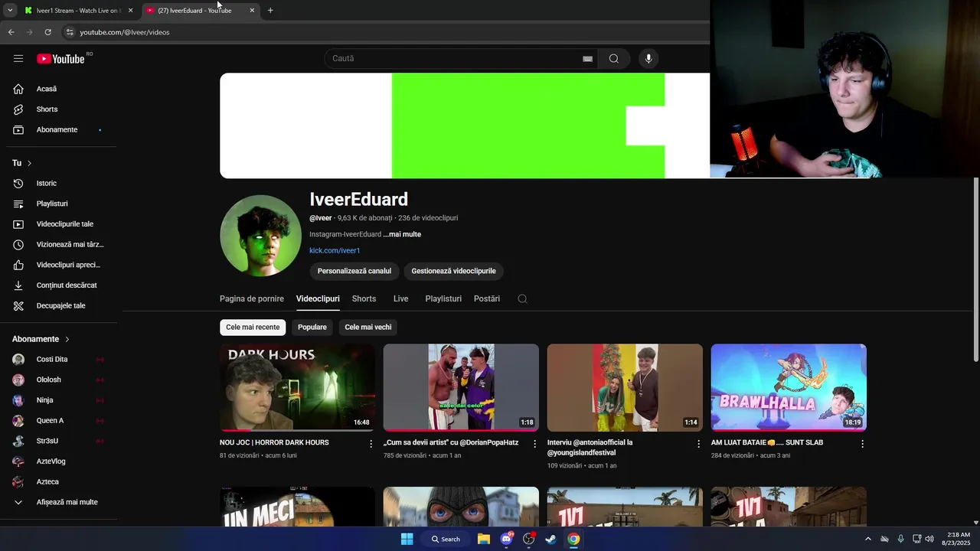
Task: Click the search magnifier button
Action: tap(614, 59)
